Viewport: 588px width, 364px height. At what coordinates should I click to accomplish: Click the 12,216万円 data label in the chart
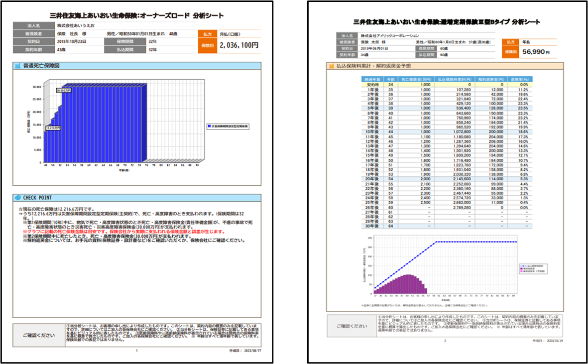(x=53, y=128)
